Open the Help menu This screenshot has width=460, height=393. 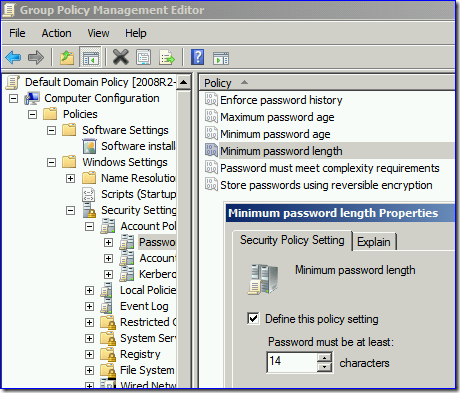[x=136, y=33]
